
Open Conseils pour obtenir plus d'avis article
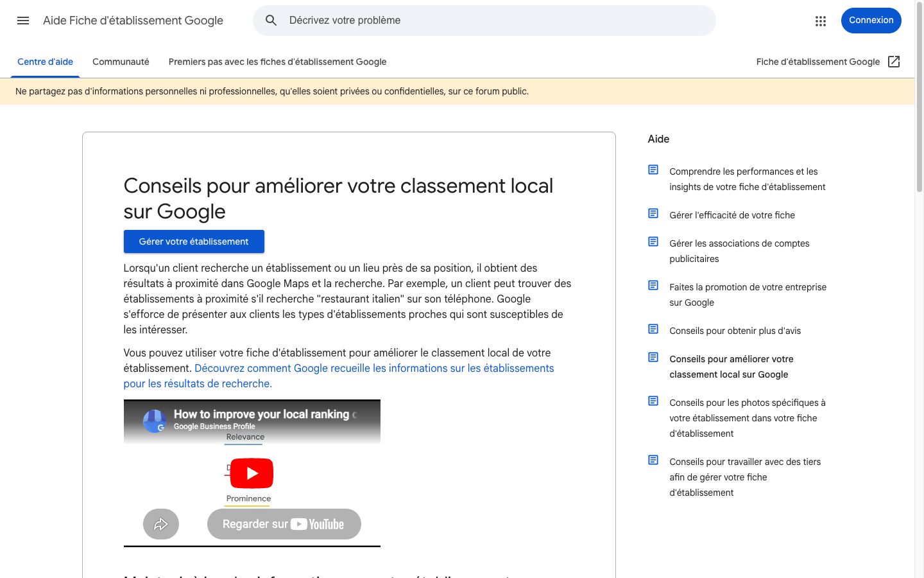[x=735, y=331]
